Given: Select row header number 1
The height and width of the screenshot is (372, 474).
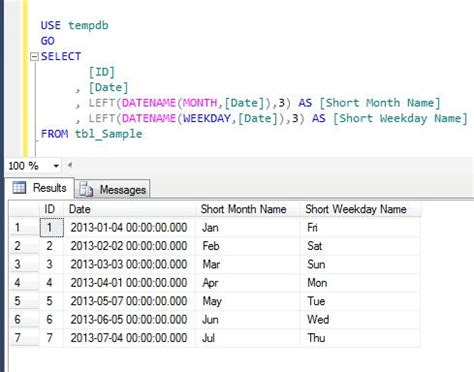Looking at the screenshot, I should [x=24, y=228].
